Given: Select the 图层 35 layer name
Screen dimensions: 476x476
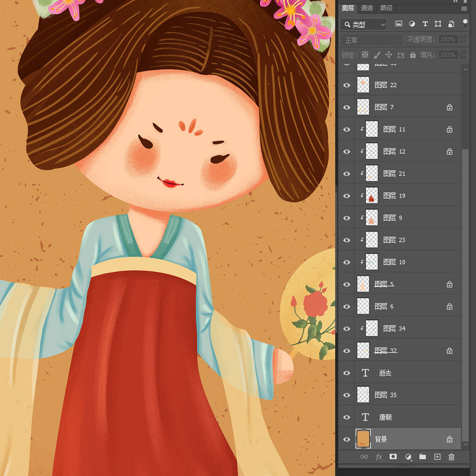Looking at the screenshot, I should (386, 395).
